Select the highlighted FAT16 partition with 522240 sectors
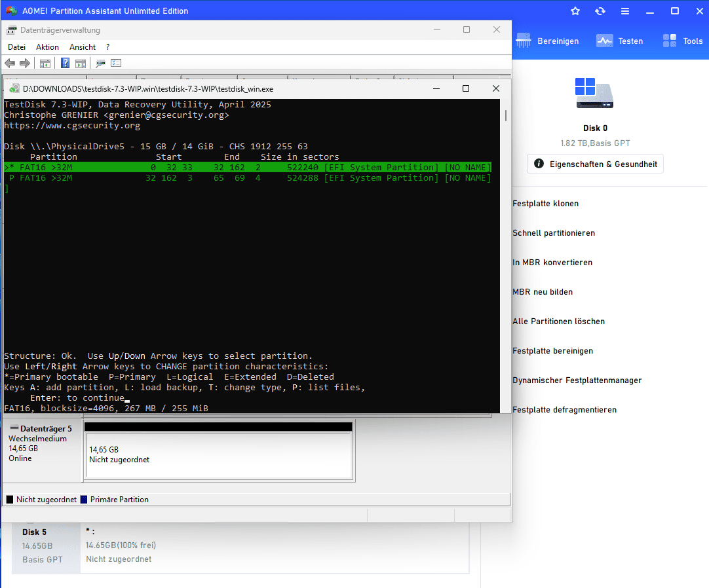 click(248, 167)
